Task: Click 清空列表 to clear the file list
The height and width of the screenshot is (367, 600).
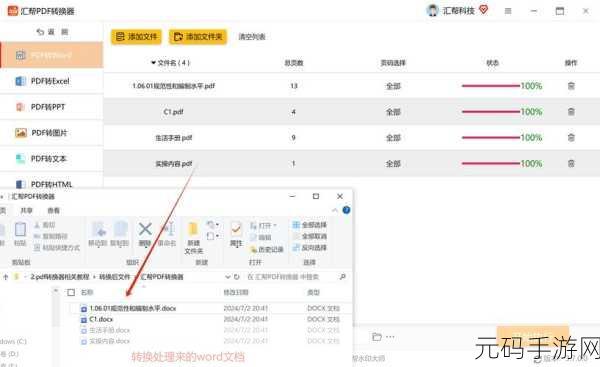Action: (x=252, y=37)
